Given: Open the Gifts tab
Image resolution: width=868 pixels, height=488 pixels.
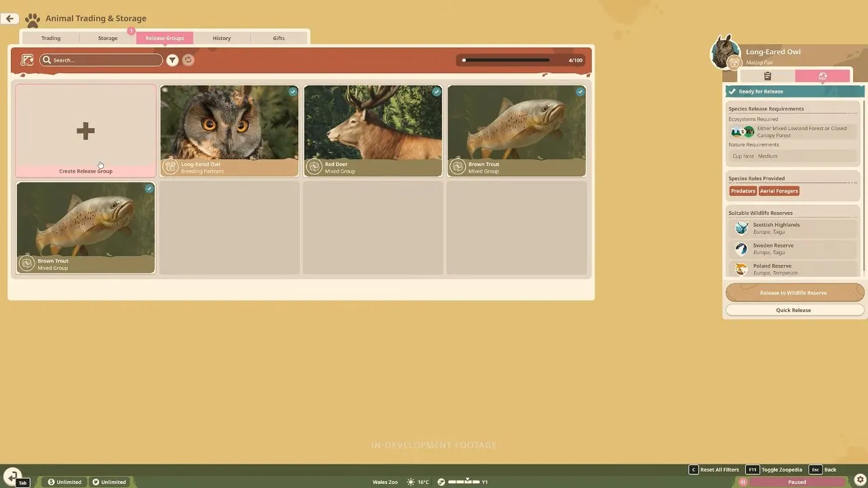Looking at the screenshot, I should (x=279, y=38).
